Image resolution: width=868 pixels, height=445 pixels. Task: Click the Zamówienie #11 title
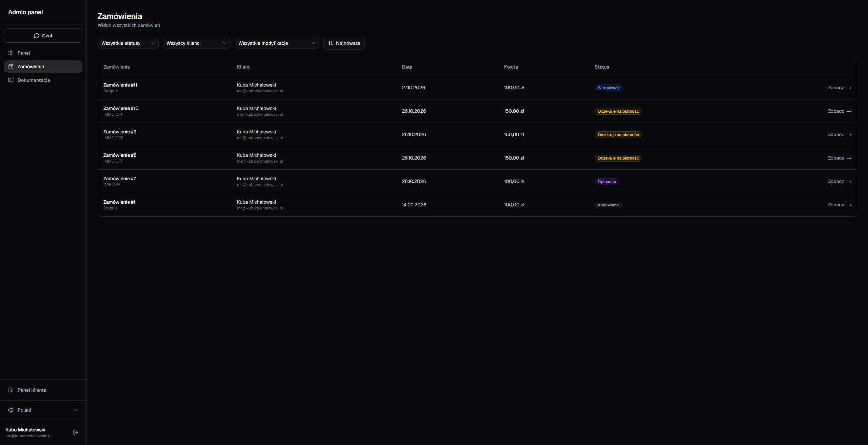pos(120,85)
